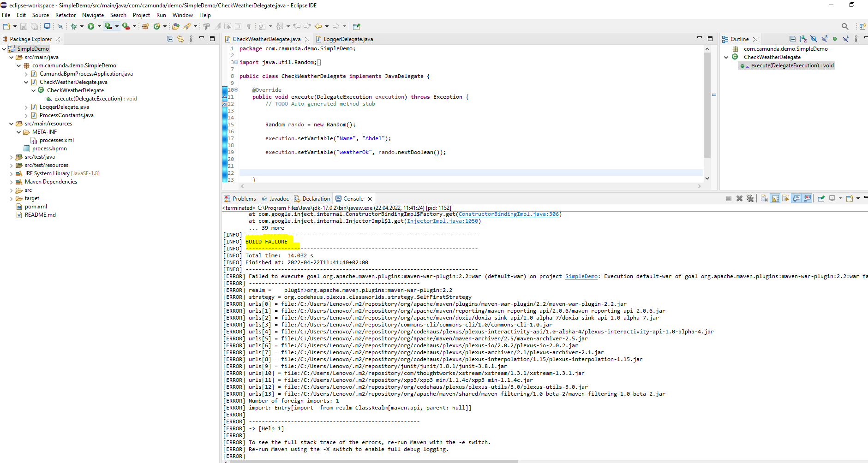Click the Pin Editor icon in main toolbar
Screen dimensions: 868x463
357,26
